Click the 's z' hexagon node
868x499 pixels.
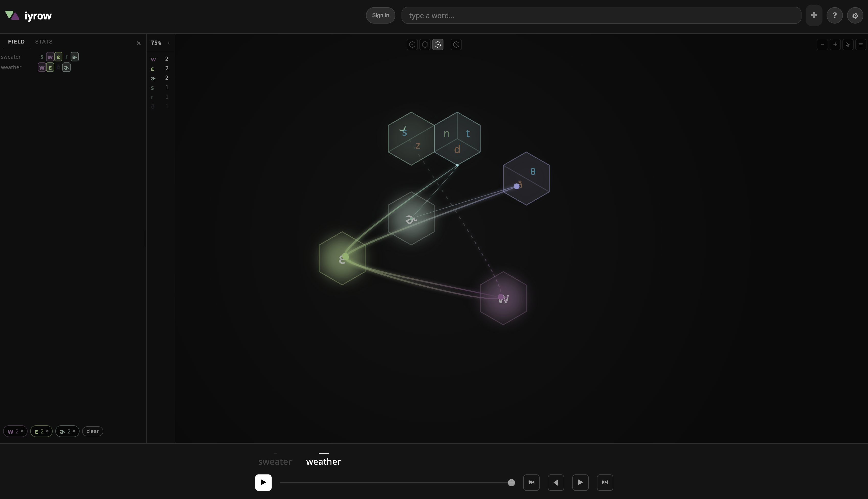(x=411, y=139)
